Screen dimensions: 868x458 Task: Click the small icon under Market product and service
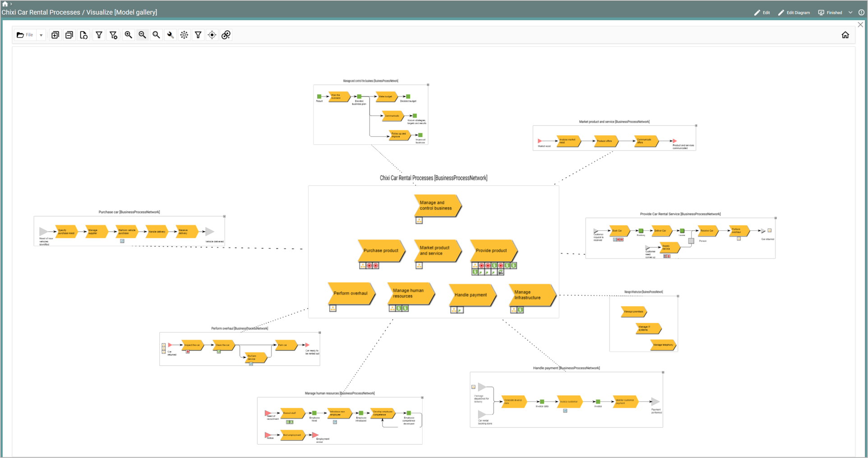pyautogui.click(x=419, y=266)
